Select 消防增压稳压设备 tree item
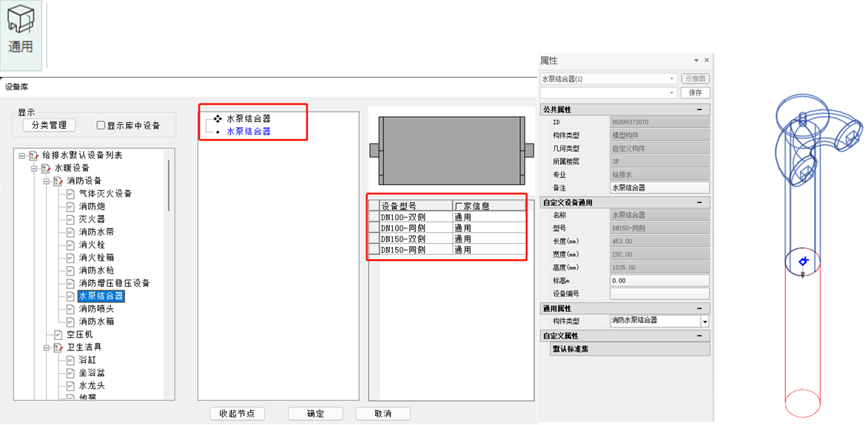868x425 pixels. (114, 284)
